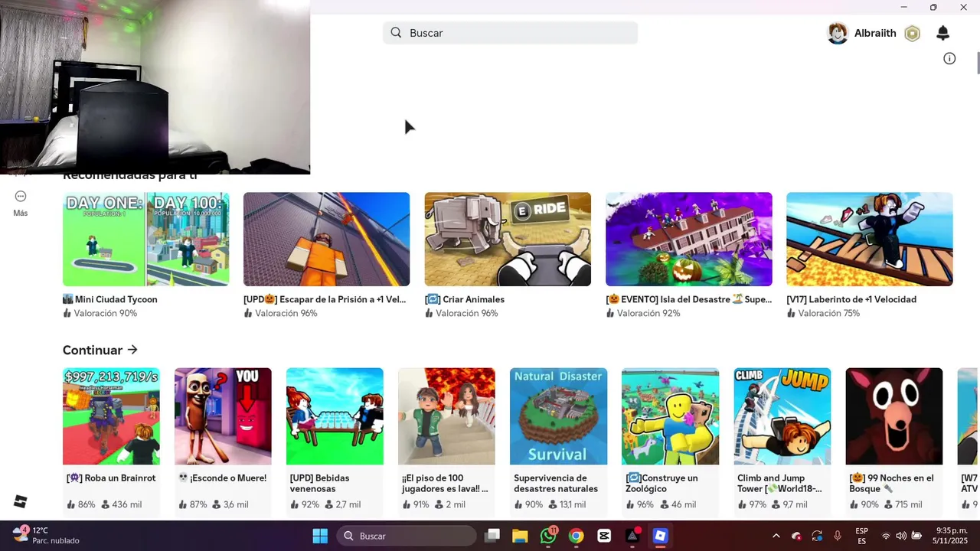The height and width of the screenshot is (551, 980).
Task: Click the sync arrows icon in system tray
Action: click(x=817, y=536)
